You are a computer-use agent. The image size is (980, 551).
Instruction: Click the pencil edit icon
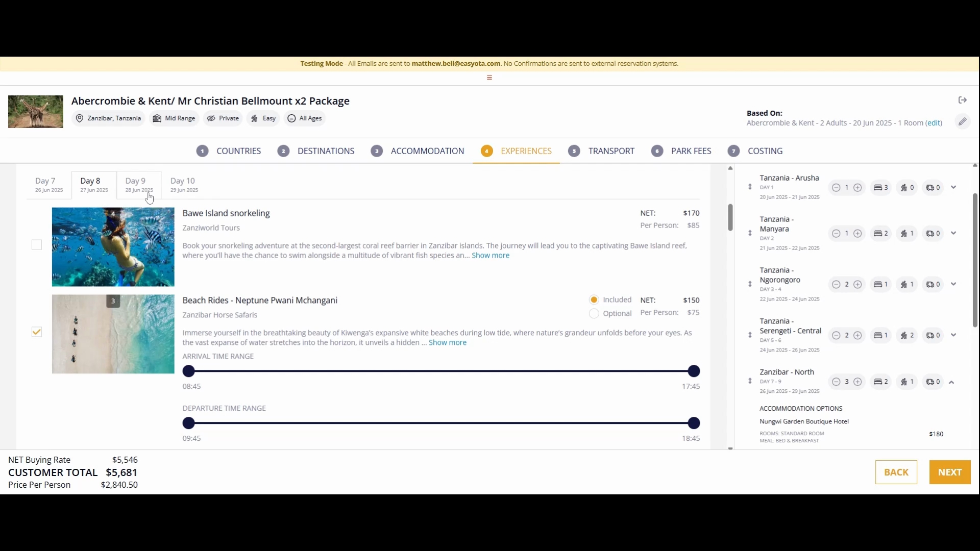click(962, 121)
